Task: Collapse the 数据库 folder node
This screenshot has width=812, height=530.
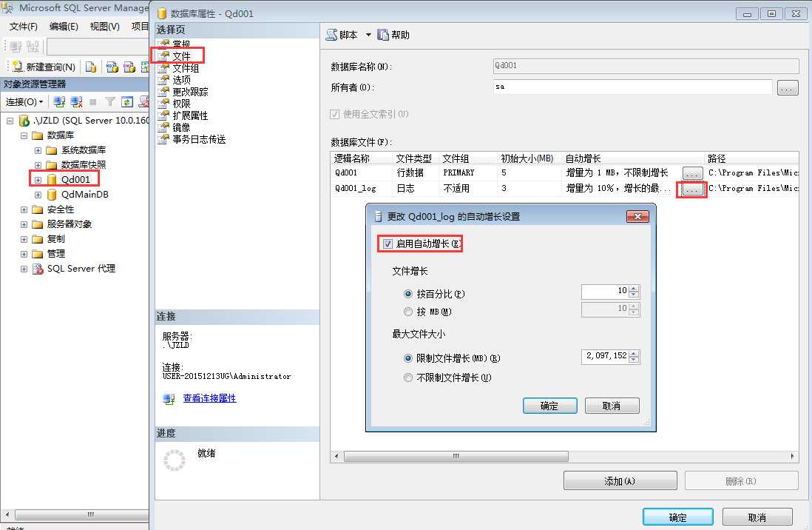Action: 24,135
